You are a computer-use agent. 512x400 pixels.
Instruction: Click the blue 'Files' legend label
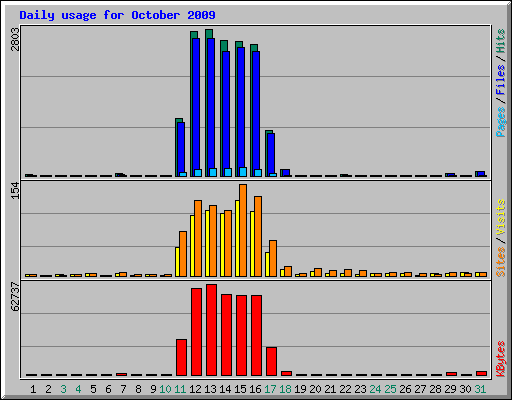(501, 79)
